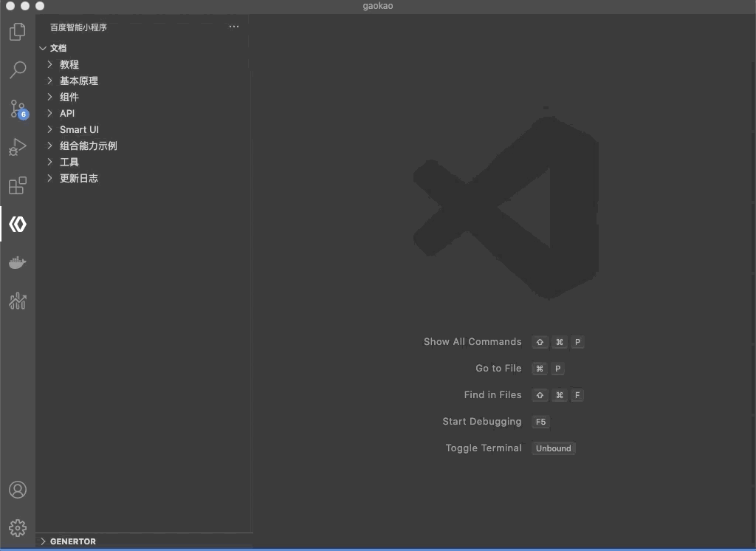Select the Smart UI tree label

[x=79, y=129]
